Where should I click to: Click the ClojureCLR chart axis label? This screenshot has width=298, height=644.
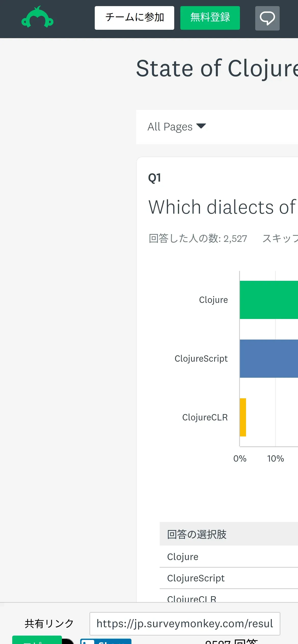(x=205, y=417)
